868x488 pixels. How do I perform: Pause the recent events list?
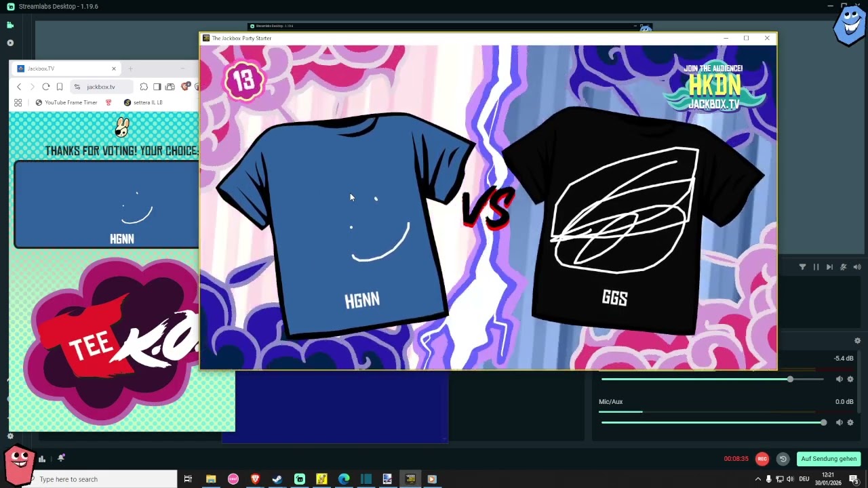click(816, 267)
